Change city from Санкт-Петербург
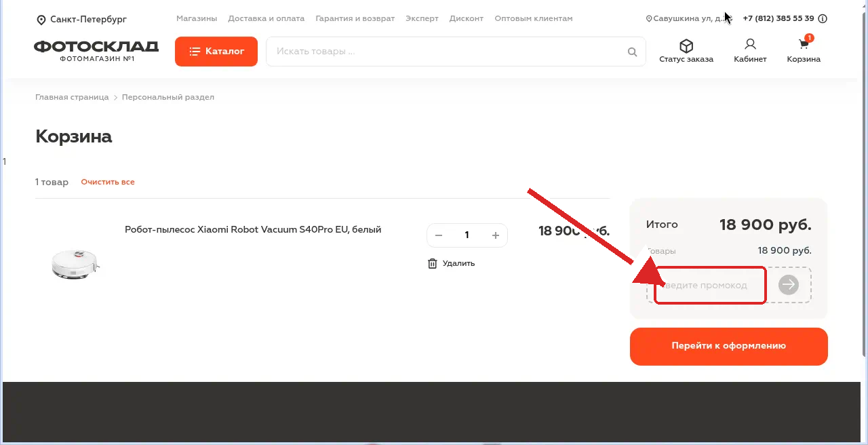This screenshot has height=445, width=868. (88, 20)
